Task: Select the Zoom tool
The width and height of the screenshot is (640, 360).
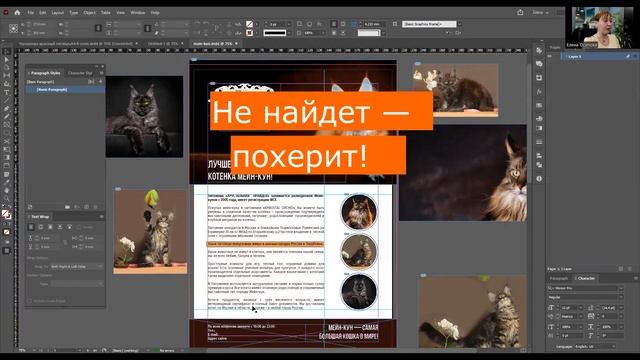Action: click(7, 198)
